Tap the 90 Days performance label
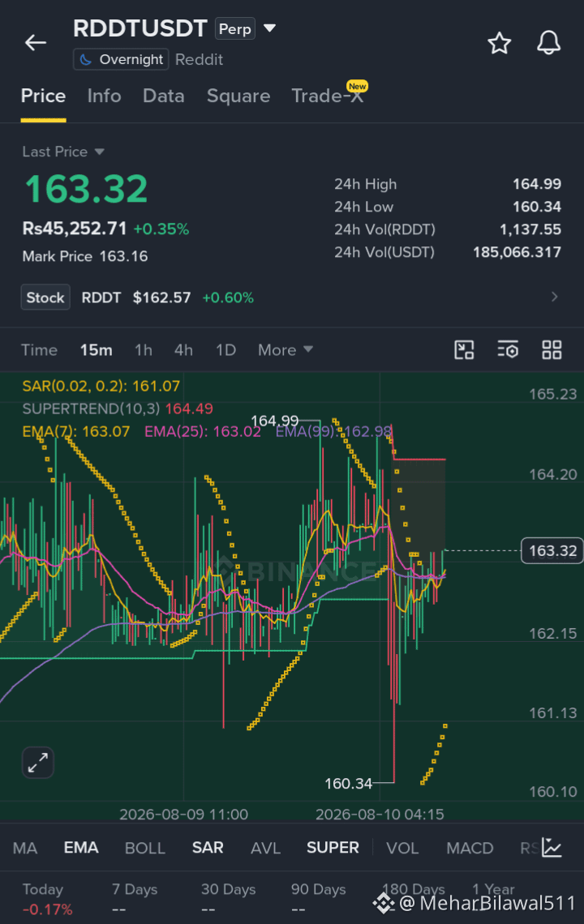Screen dimensions: 584x924 point(318,889)
